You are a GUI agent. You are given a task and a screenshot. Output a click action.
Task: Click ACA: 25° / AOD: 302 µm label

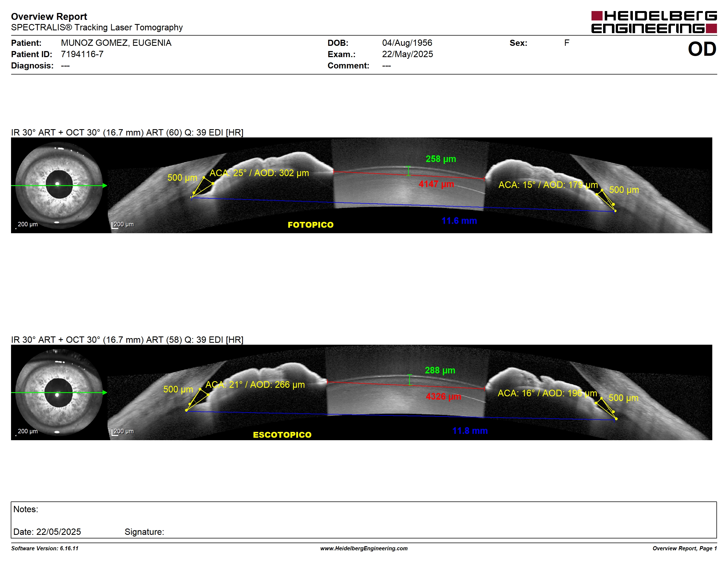pyautogui.click(x=259, y=173)
